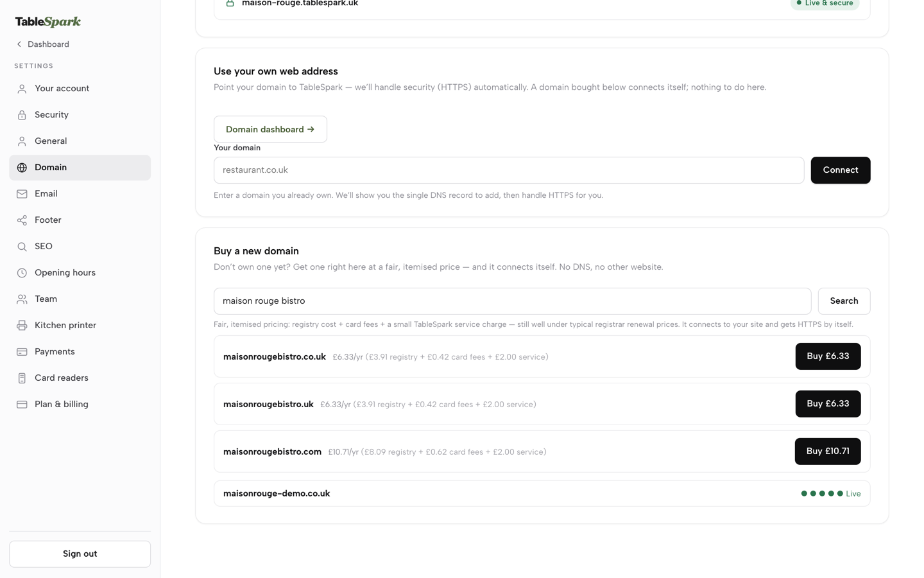Image resolution: width=924 pixels, height=578 pixels.
Task: Click the printer icon for Kitchen printer
Action: [x=22, y=326]
